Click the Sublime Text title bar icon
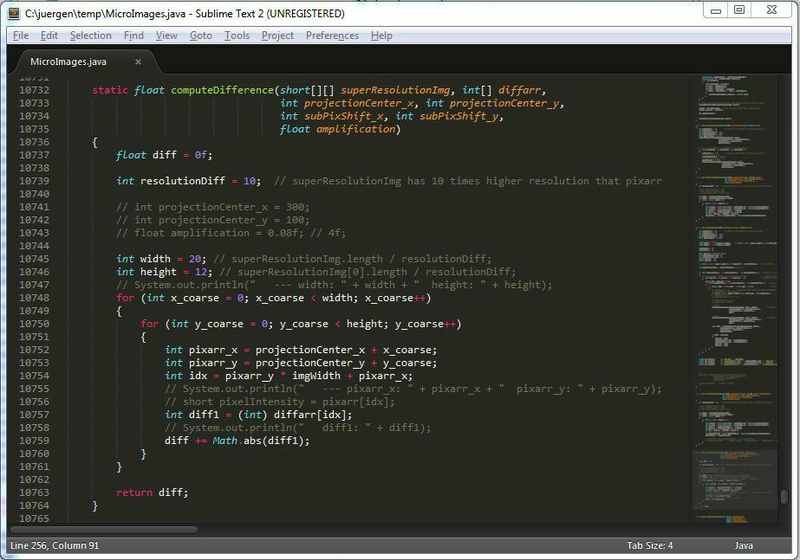Image resolution: width=800 pixels, height=560 pixels. coord(14,13)
